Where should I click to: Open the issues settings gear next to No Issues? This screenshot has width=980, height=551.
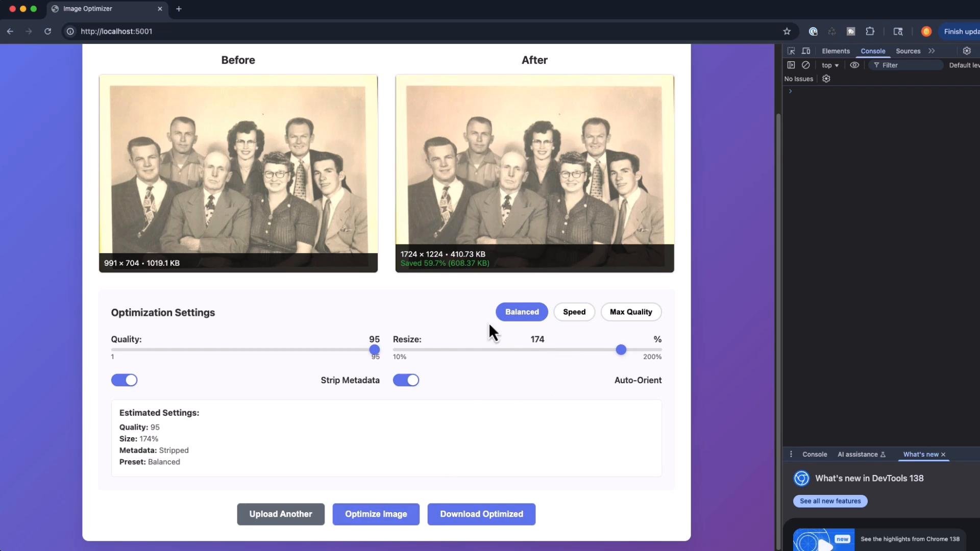click(826, 79)
